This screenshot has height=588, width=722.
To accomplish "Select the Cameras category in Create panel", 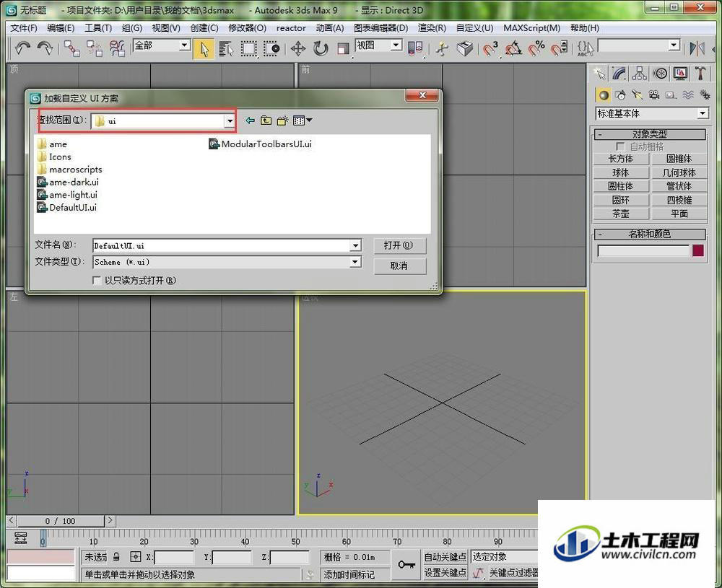I will (x=654, y=95).
